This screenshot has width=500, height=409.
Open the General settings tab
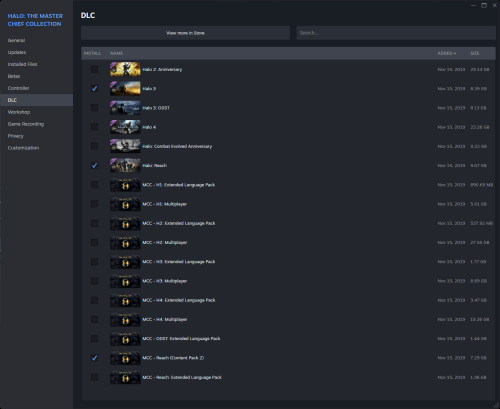click(36, 40)
